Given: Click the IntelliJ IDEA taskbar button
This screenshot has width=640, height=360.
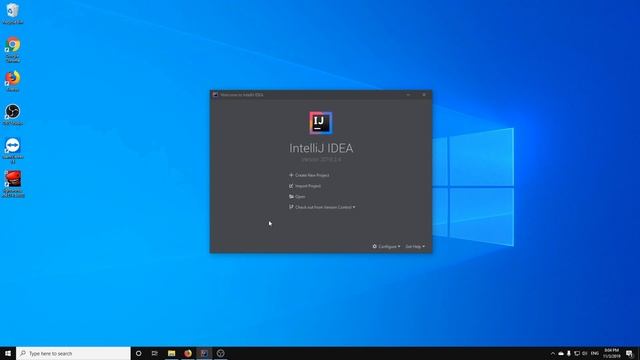Looking at the screenshot, I should pyautogui.click(x=204, y=353).
